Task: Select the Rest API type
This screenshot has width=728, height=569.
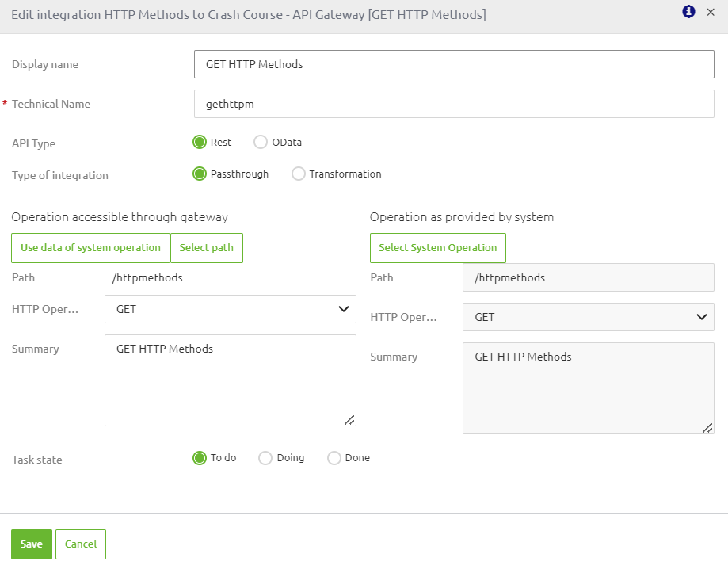Action: point(200,143)
